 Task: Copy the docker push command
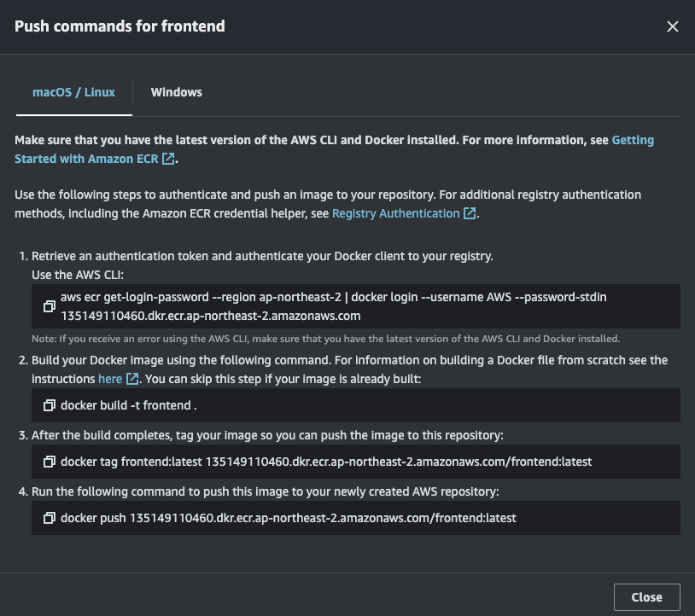[x=49, y=518]
